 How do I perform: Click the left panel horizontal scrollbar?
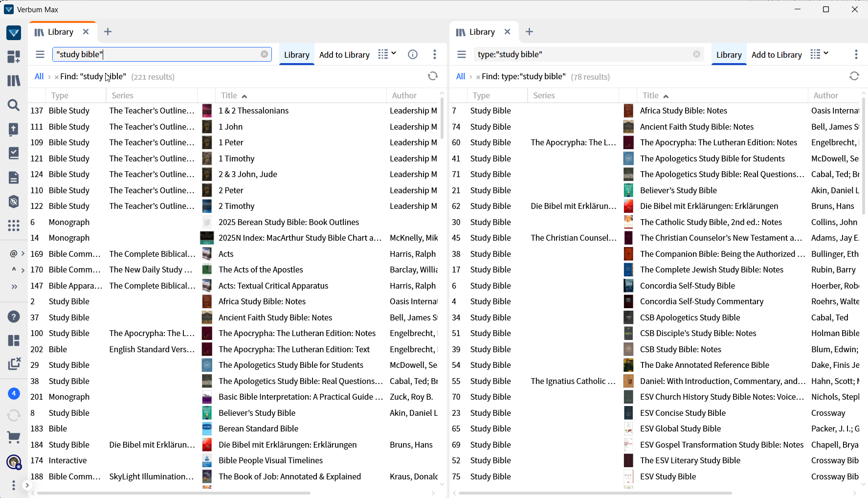pos(174,493)
